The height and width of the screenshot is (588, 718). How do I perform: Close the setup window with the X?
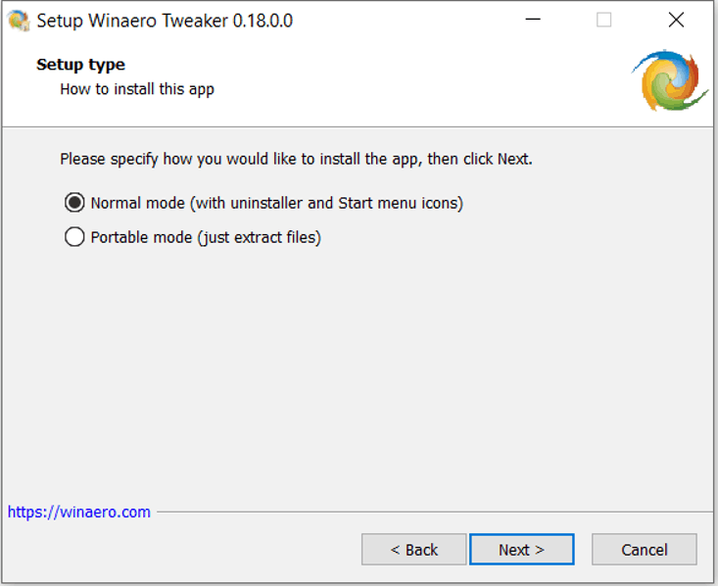point(676,20)
